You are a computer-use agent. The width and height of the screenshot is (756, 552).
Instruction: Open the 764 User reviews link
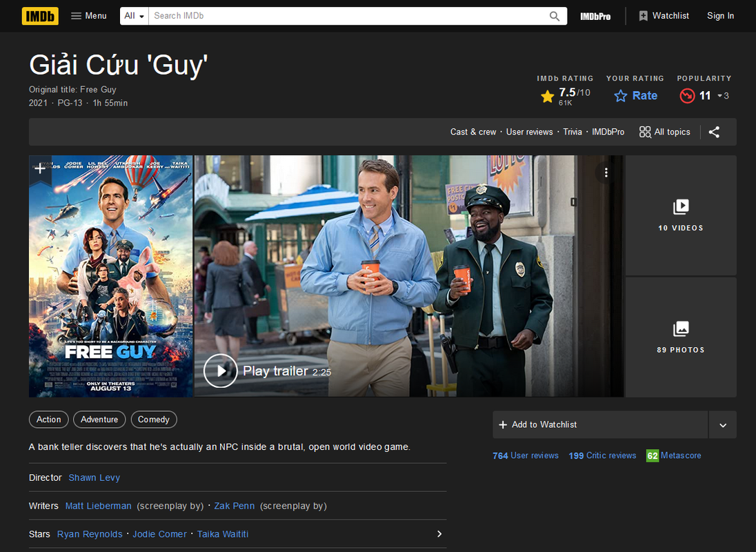[x=526, y=455]
